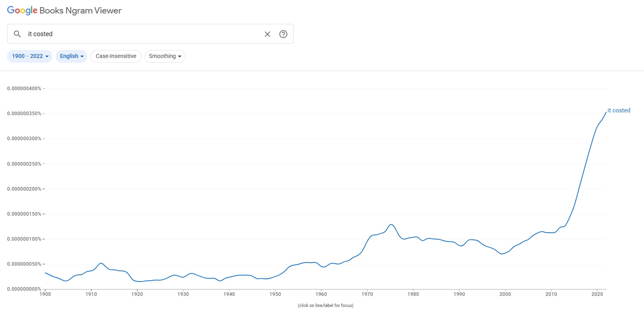Click the line's small peak near 1912
The width and height of the screenshot is (644, 330).
click(101, 263)
